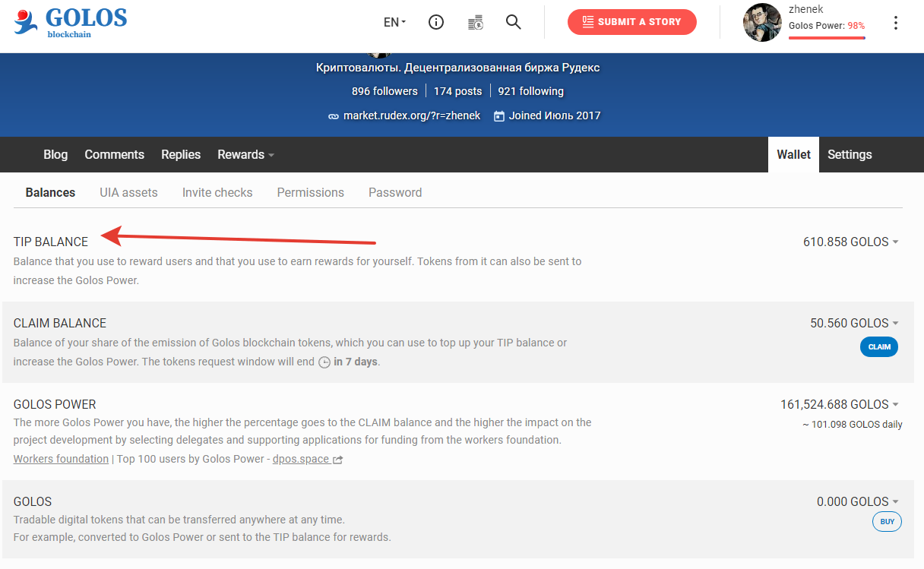Click the 'Joined Июль 2017' text
This screenshot has width=924, height=569.
pos(555,116)
